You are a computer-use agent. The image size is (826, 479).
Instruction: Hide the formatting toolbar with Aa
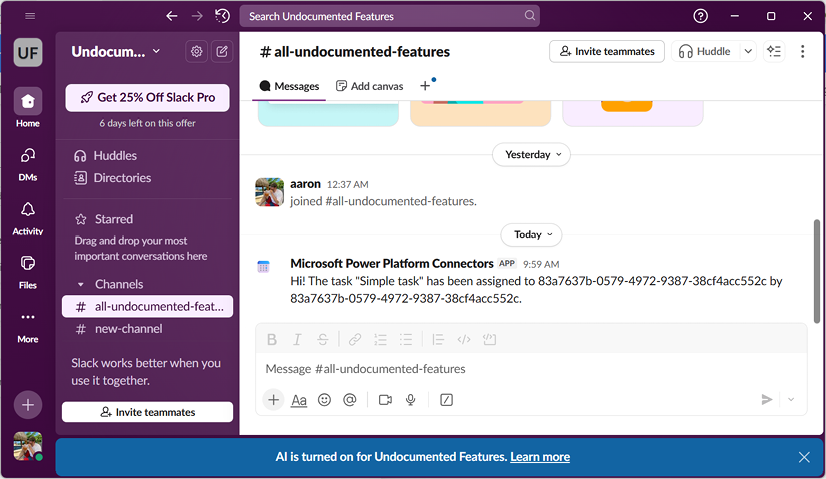[x=299, y=400]
